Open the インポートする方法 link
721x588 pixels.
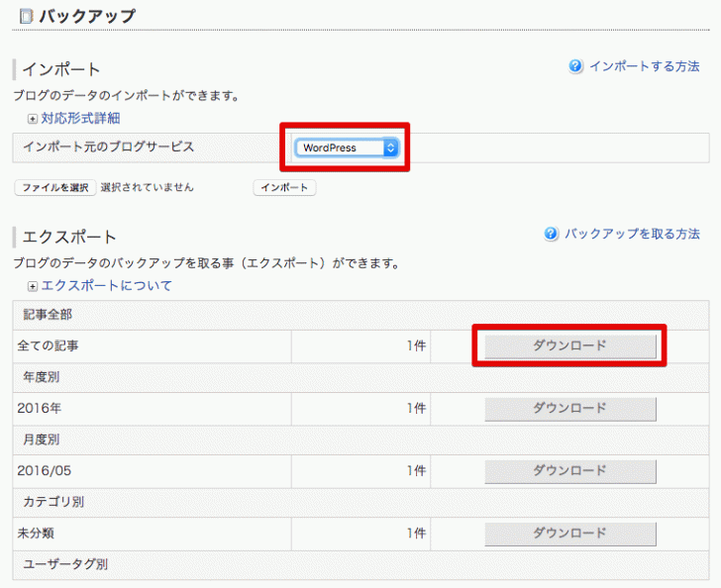[644, 66]
